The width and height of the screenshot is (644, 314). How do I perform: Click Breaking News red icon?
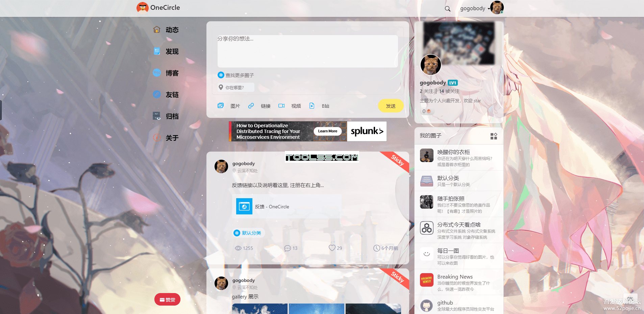427,280
